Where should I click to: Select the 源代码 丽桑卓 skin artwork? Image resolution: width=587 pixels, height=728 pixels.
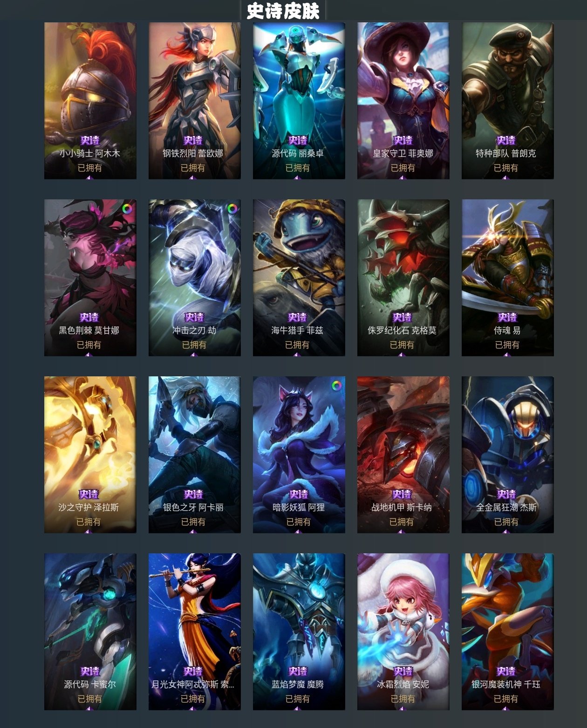point(299,101)
